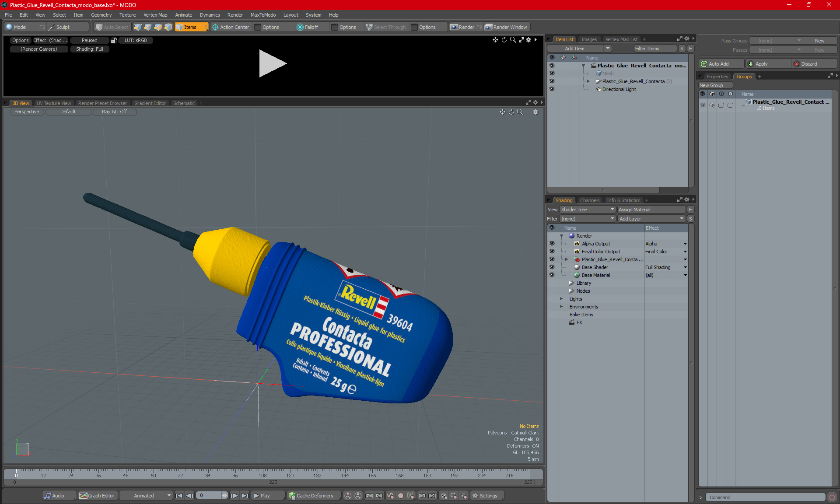This screenshot has width=840, height=504.
Task: Toggle Action Center Options checkbox
Action: (x=258, y=27)
